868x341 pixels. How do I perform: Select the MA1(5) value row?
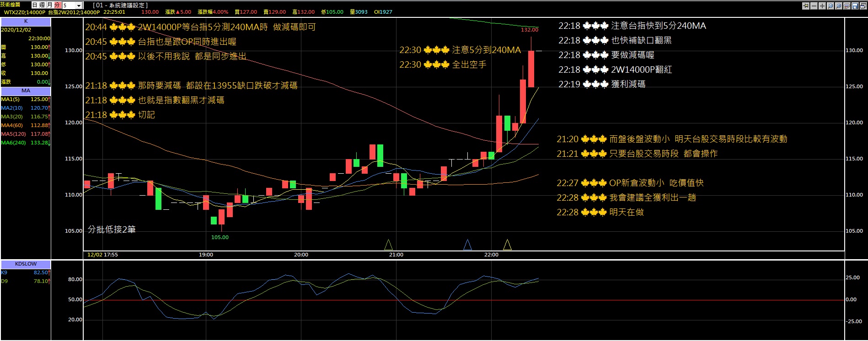(x=26, y=99)
